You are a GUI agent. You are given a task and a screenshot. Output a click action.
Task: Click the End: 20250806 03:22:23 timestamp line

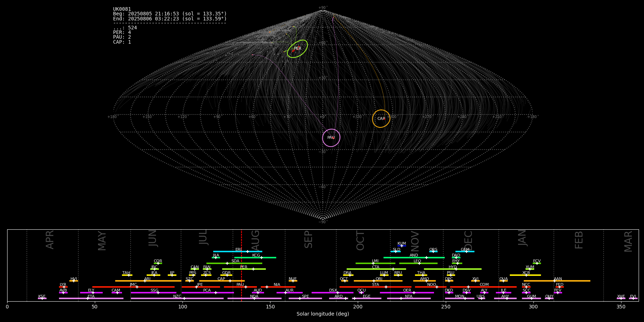(170, 19)
